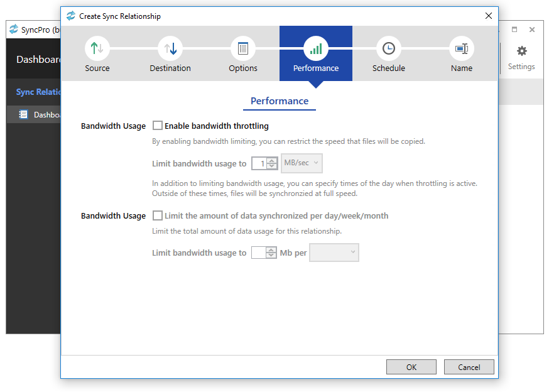Image resolution: width=549 pixels, height=392 pixels.
Task: Click the Schedule clock icon
Action: [x=389, y=48]
